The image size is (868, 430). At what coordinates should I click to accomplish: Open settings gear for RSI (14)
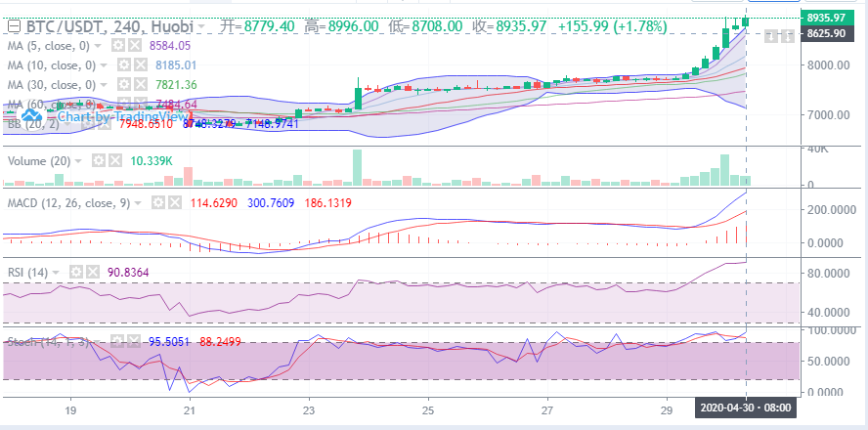pos(76,273)
